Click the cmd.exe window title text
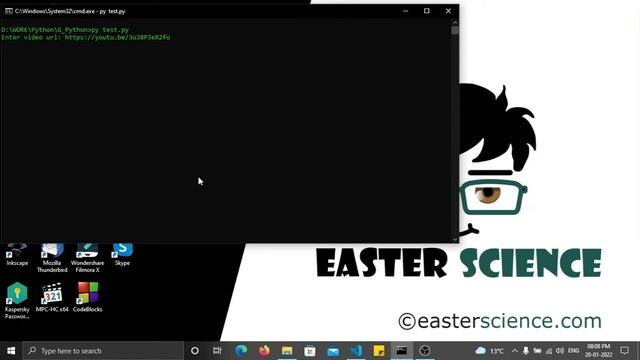This screenshot has height=360, width=640. pos(70,11)
